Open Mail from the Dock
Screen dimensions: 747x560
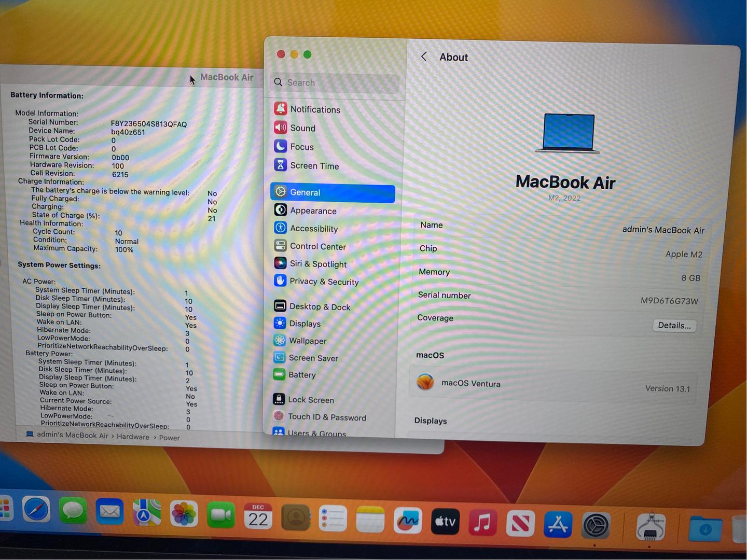coord(109,512)
